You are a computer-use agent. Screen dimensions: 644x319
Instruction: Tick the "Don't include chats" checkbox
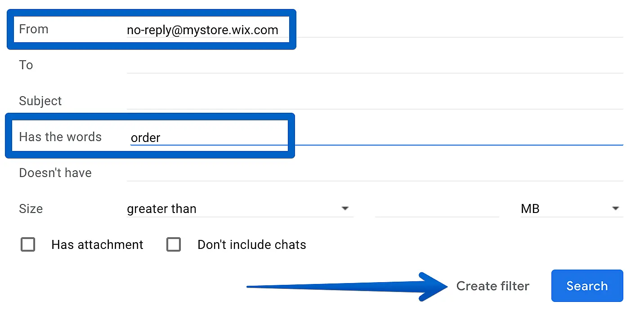point(174,245)
